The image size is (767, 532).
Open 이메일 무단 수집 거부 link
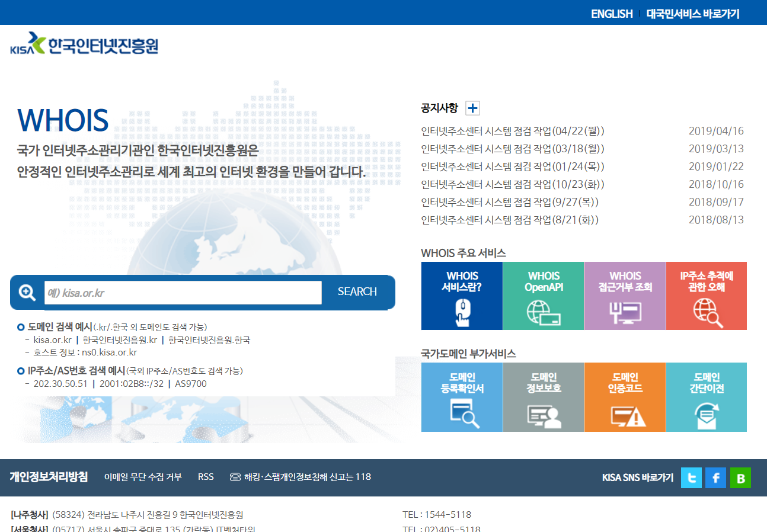143,477
